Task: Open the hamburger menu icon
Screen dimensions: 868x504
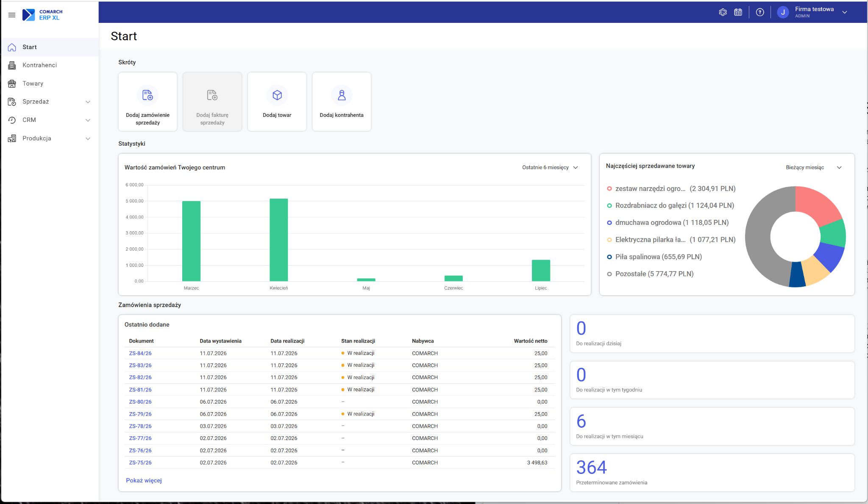Action: point(12,15)
